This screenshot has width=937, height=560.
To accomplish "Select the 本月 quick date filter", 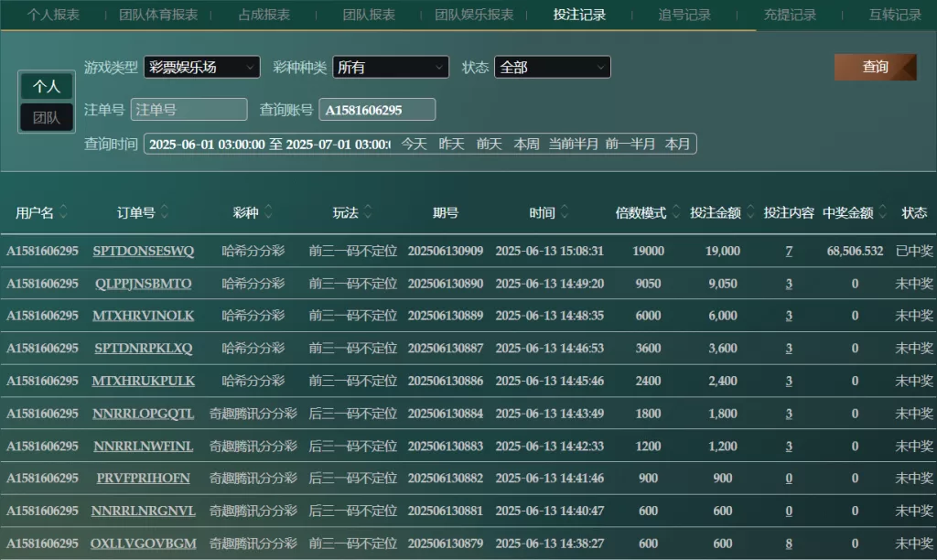I will coord(677,144).
